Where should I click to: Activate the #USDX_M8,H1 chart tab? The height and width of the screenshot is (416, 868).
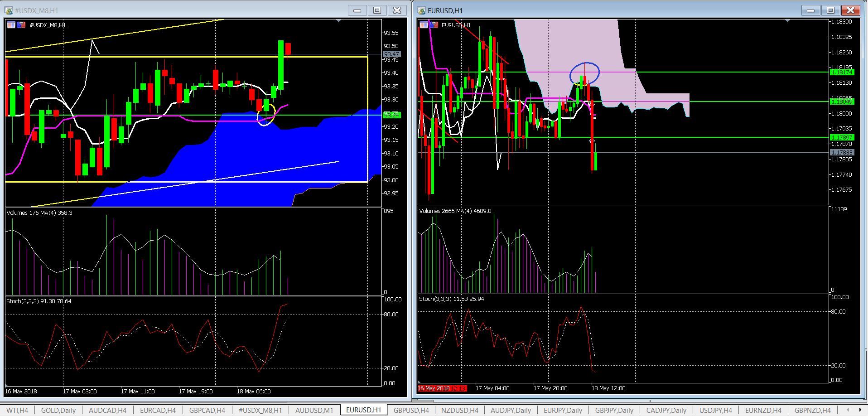(x=260, y=410)
